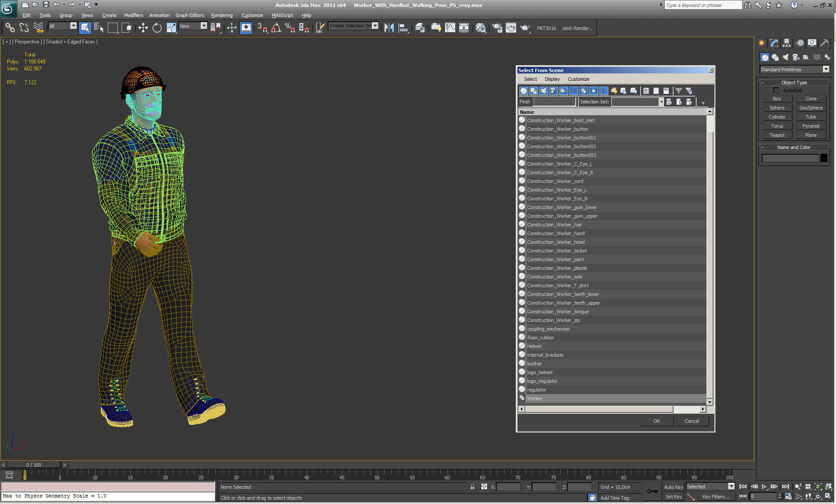
Task: Open the key mode 'Selected' dropdown
Action: [731, 487]
